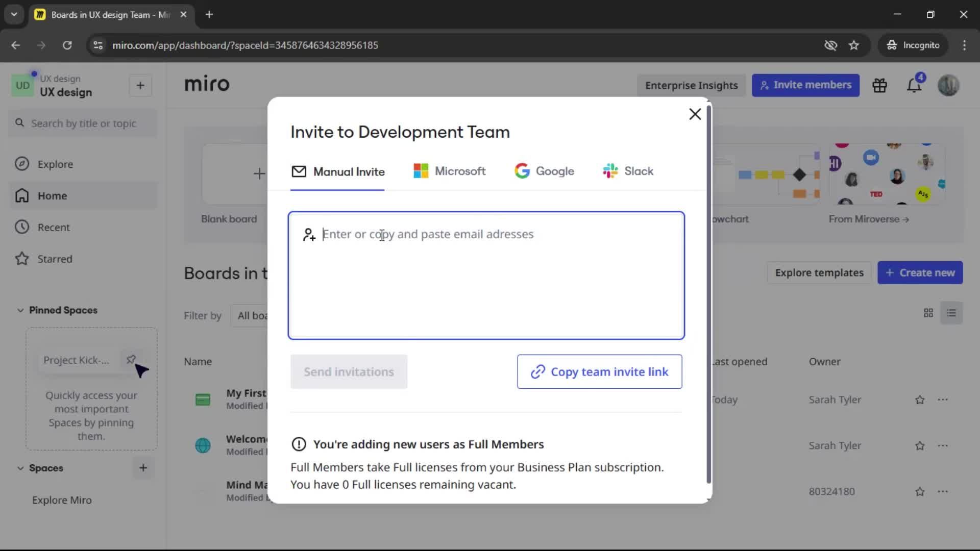Viewport: 980px width, 551px height.
Task: Collapse the Pinned Spaces section
Action: 20,310
